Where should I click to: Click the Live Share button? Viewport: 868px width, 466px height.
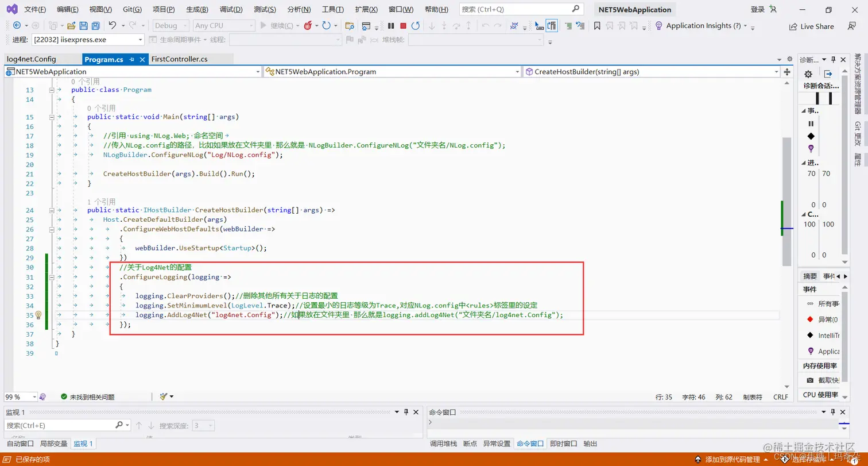[812, 26]
